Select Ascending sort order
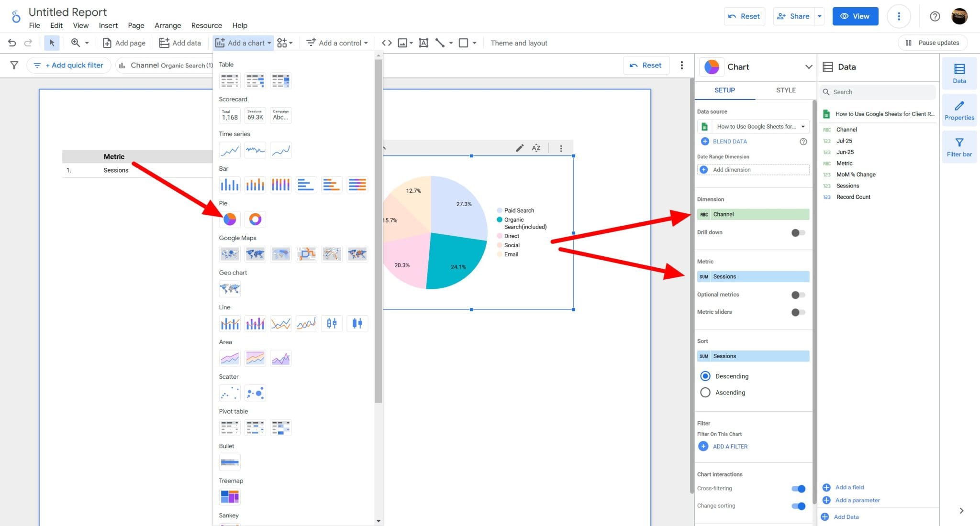Viewport: 980px width, 526px height. pos(705,392)
